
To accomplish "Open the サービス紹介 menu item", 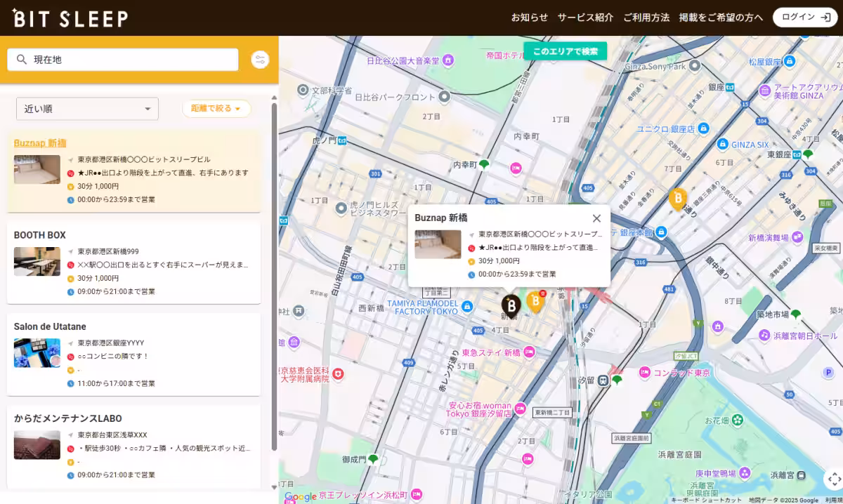I will tap(585, 18).
